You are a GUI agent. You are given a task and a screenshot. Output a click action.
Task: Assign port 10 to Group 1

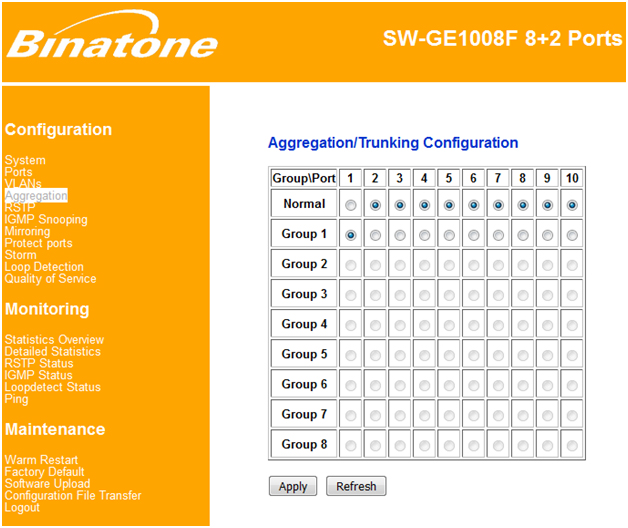(x=572, y=235)
